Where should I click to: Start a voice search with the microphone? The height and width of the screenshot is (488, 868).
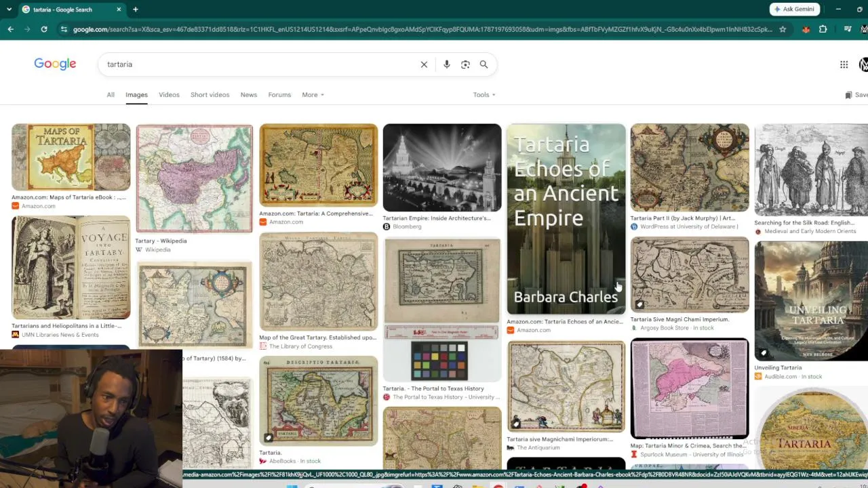(x=446, y=64)
